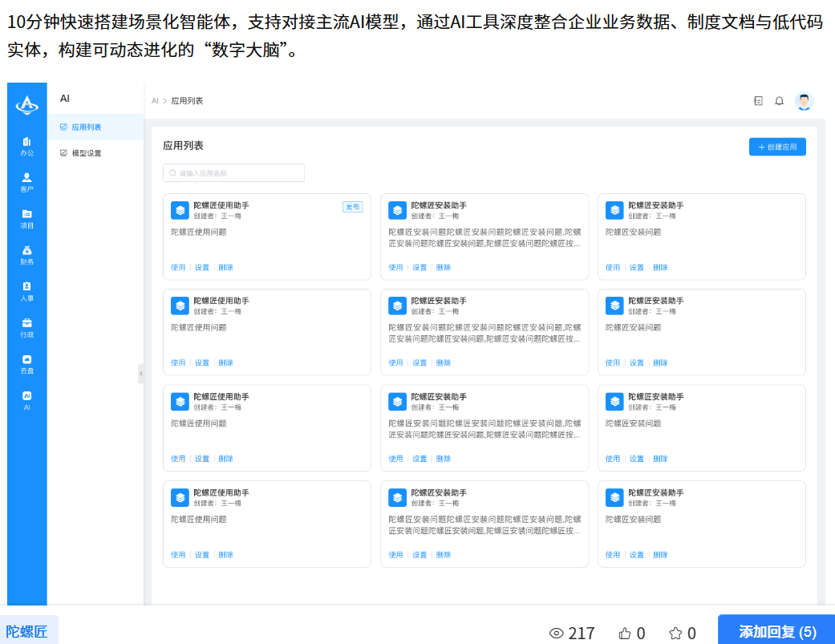835x644 pixels.
Task: Open the 云盘 sidebar icon
Action: [x=26, y=364]
